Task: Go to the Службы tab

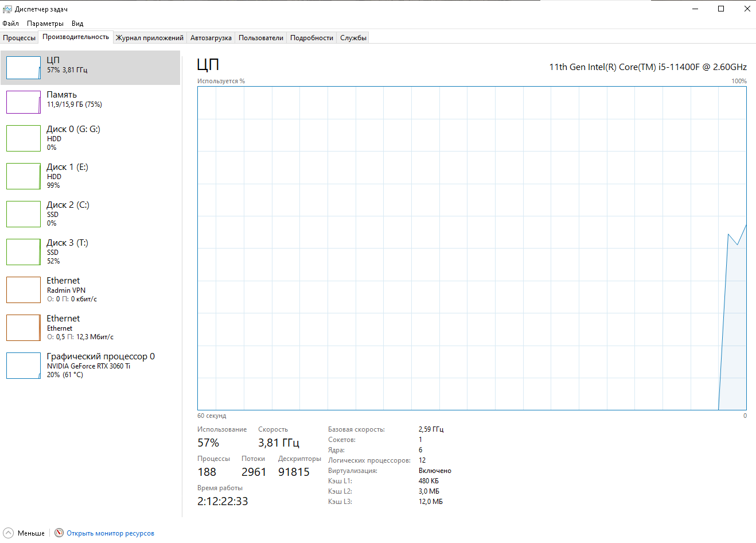Action: tap(353, 38)
